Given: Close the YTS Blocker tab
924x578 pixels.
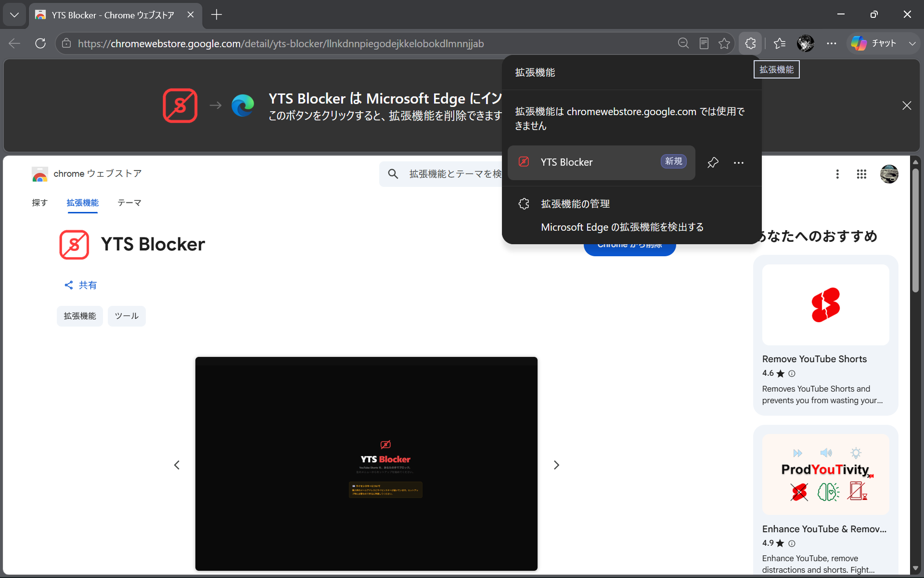Looking at the screenshot, I should [x=191, y=15].
